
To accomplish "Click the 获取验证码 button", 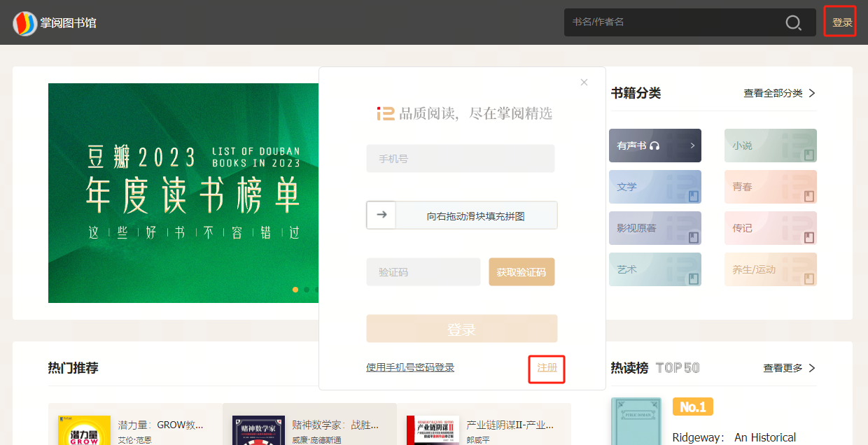I will (521, 272).
